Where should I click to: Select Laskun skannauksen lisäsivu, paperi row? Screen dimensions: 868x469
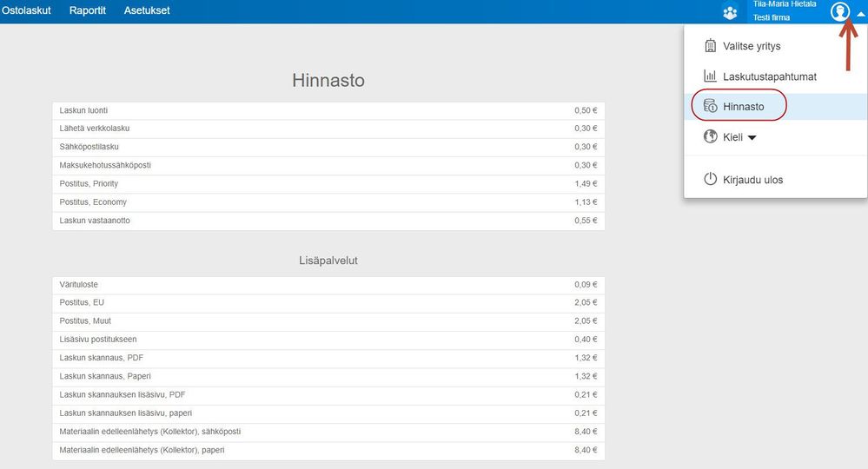[x=328, y=413]
